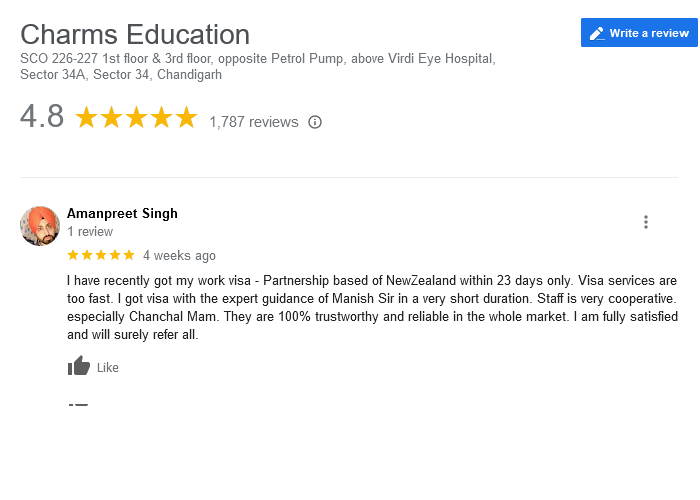
Task: Click the 1,787 reviews count
Action: tap(254, 122)
